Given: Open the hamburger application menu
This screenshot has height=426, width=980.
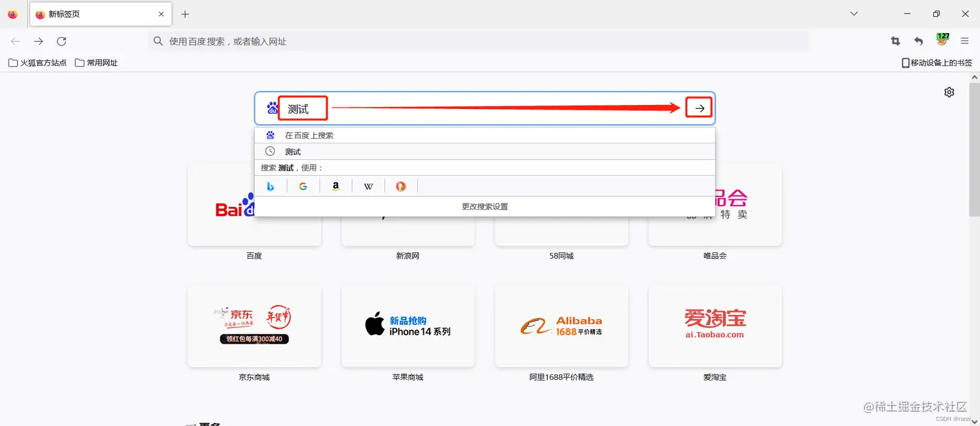Looking at the screenshot, I should pyautogui.click(x=965, y=41).
